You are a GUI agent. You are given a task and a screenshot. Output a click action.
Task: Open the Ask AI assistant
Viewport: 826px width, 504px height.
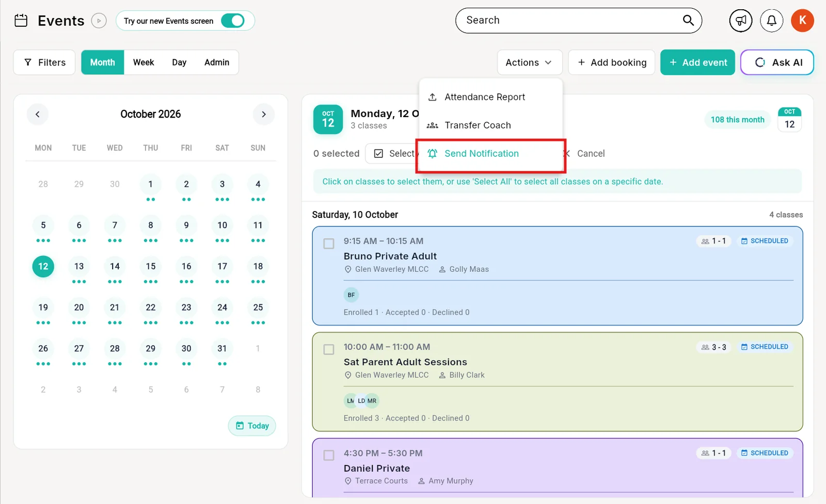(x=777, y=62)
